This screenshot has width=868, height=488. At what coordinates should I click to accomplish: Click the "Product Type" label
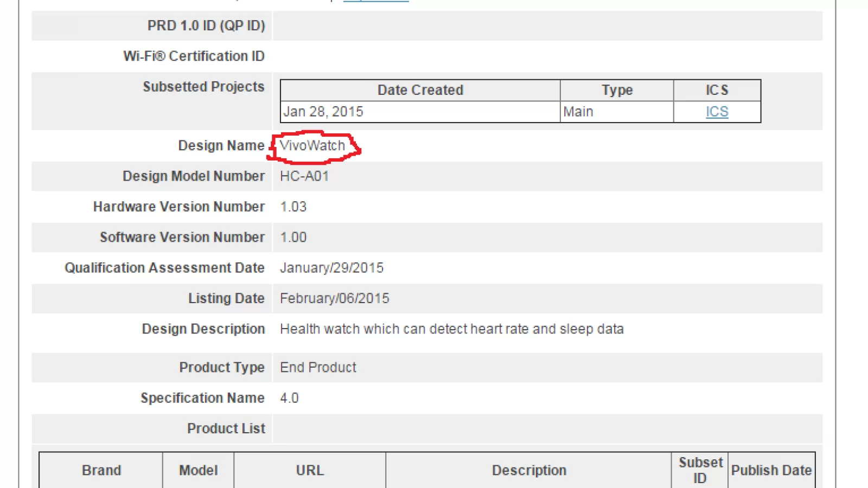[222, 368]
